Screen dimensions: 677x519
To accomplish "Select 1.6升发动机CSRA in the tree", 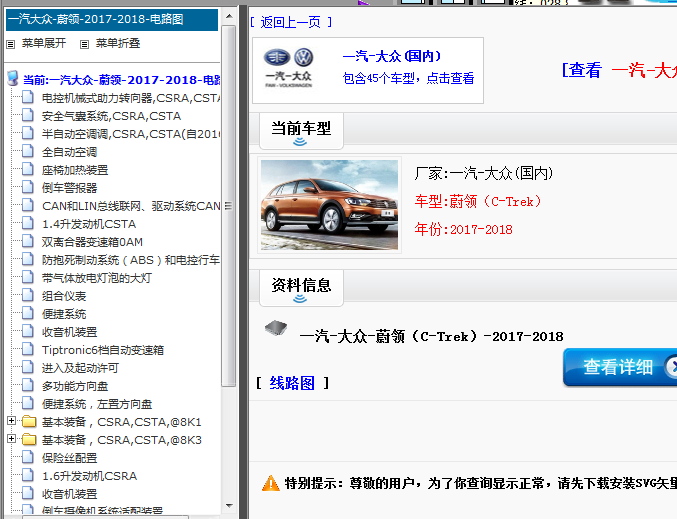I will 89,476.
